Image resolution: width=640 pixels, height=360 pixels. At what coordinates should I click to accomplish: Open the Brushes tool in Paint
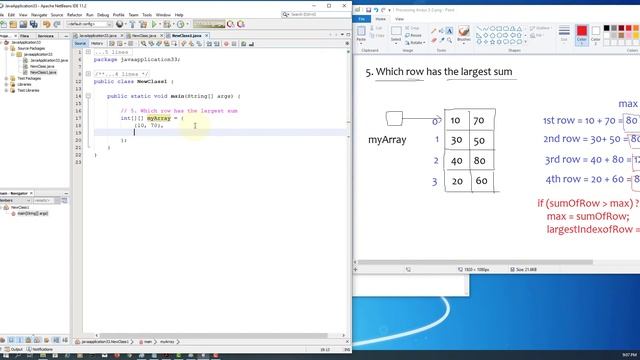[464, 34]
